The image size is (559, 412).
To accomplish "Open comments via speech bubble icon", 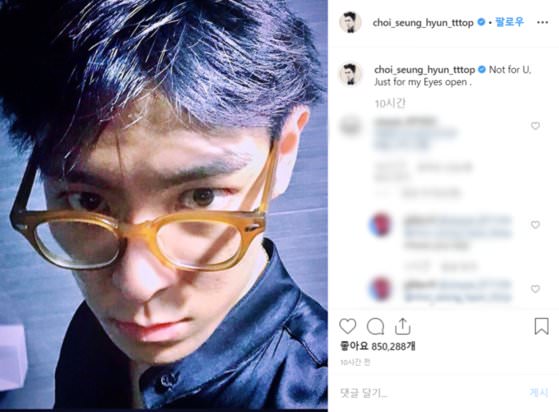I will tap(375, 326).
